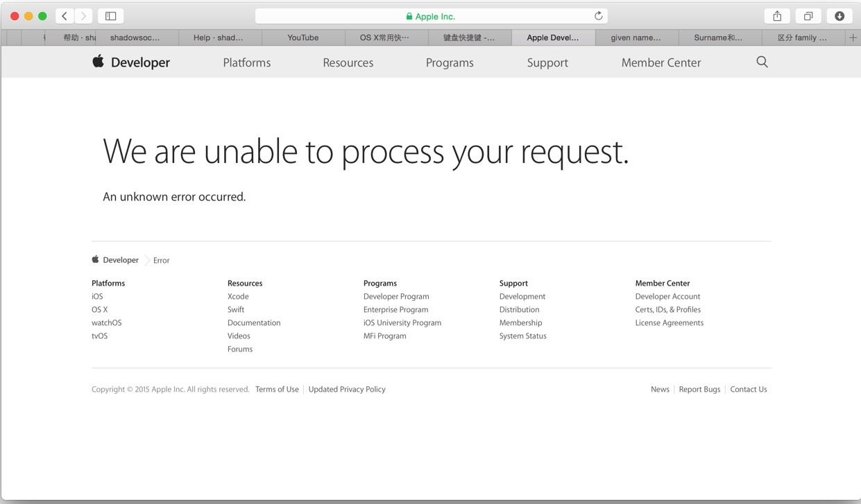861x504 pixels.
Task: Open the Developer Account link
Action: click(668, 297)
